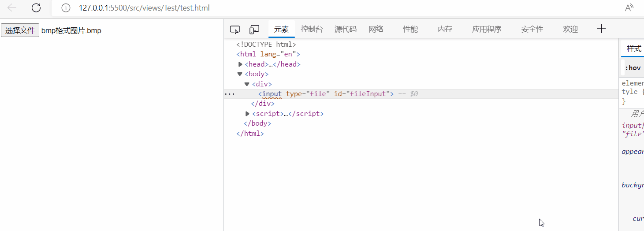The image size is (644, 231).
Task: Click the read aloud icon
Action: pyautogui.click(x=629, y=8)
